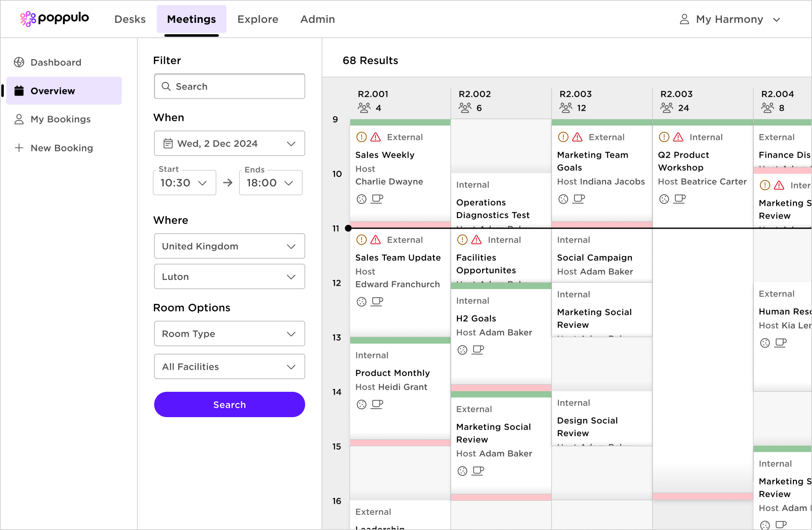The image size is (812, 530).
Task: Switch to the Desks tab
Action: 130,19
